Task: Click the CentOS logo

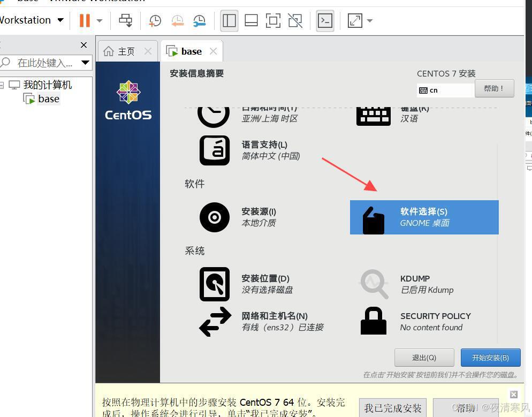Action: (x=128, y=101)
